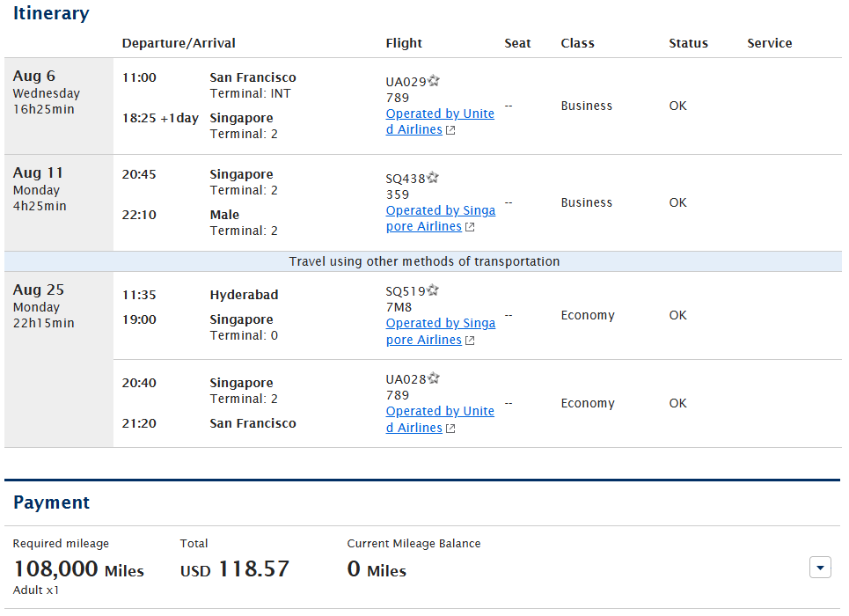
Task: Open Operated by United Airlines link for UA029
Action: pos(440,121)
